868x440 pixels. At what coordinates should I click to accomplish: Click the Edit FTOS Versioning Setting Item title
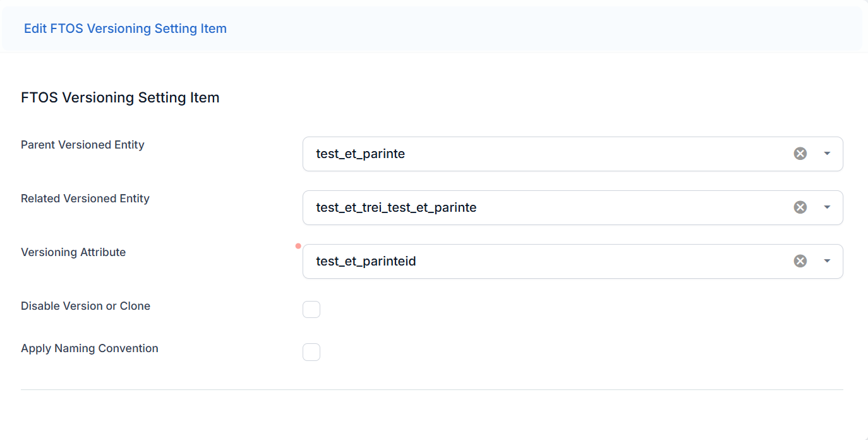(x=125, y=28)
